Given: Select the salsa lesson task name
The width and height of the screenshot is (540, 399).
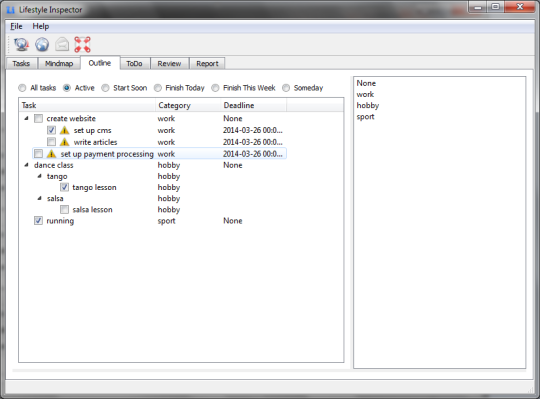Looking at the screenshot, I should 92,209.
